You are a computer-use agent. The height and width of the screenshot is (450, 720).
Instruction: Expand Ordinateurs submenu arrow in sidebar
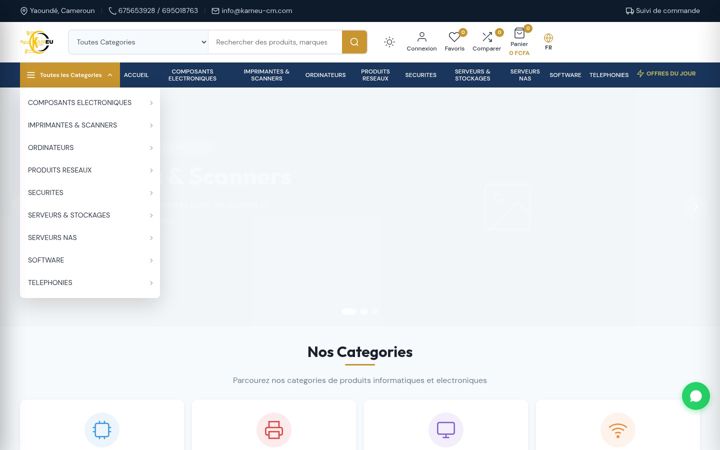coord(151,148)
